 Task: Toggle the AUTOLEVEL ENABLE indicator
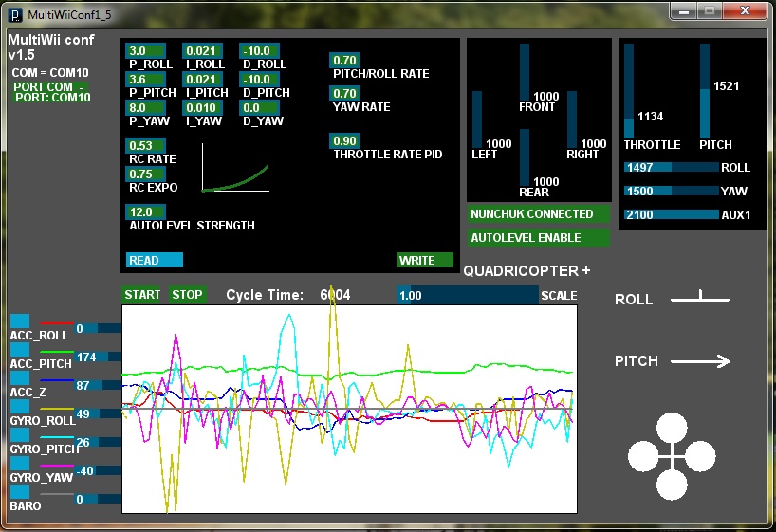[539, 237]
